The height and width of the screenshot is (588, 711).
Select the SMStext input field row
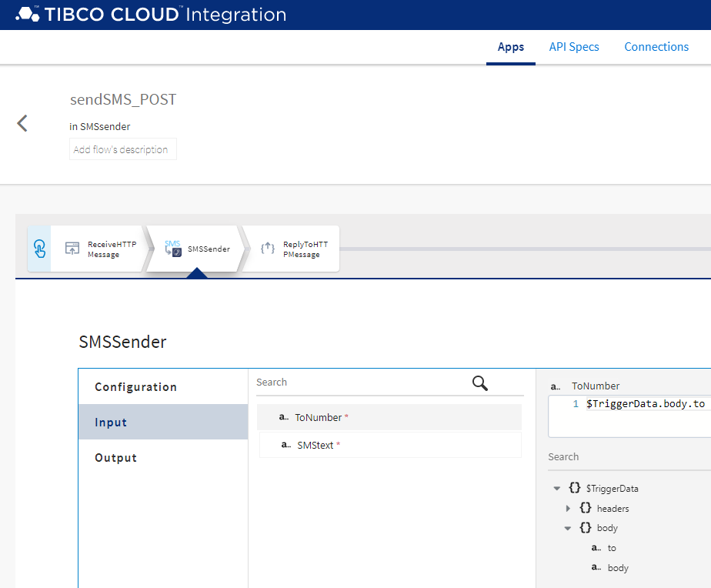(x=390, y=445)
